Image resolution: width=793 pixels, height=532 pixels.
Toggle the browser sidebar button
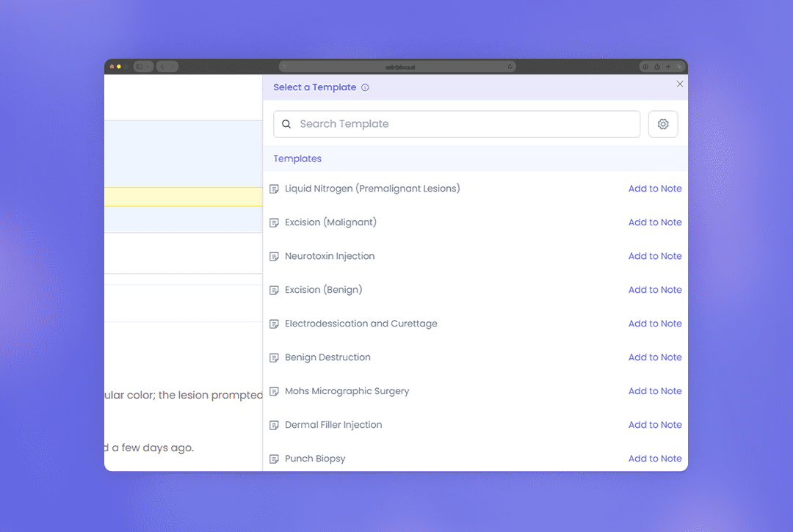pos(140,67)
